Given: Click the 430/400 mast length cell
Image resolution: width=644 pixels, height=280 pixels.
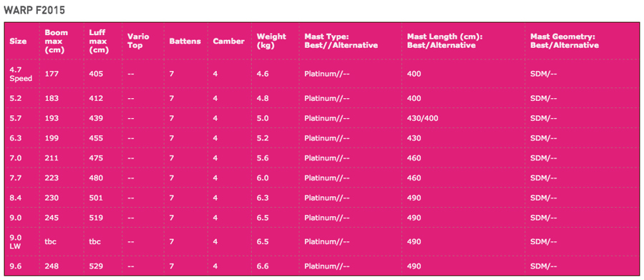Looking at the screenshot, I should [423, 118].
